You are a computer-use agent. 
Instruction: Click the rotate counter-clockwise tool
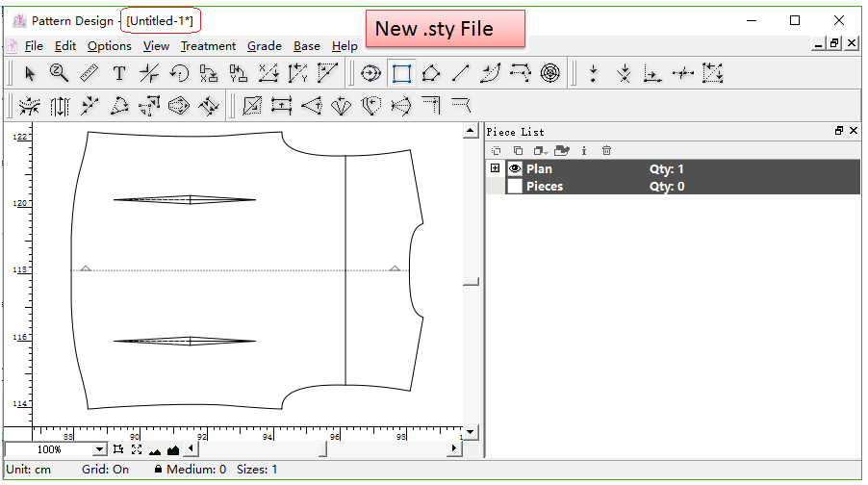[x=179, y=73]
